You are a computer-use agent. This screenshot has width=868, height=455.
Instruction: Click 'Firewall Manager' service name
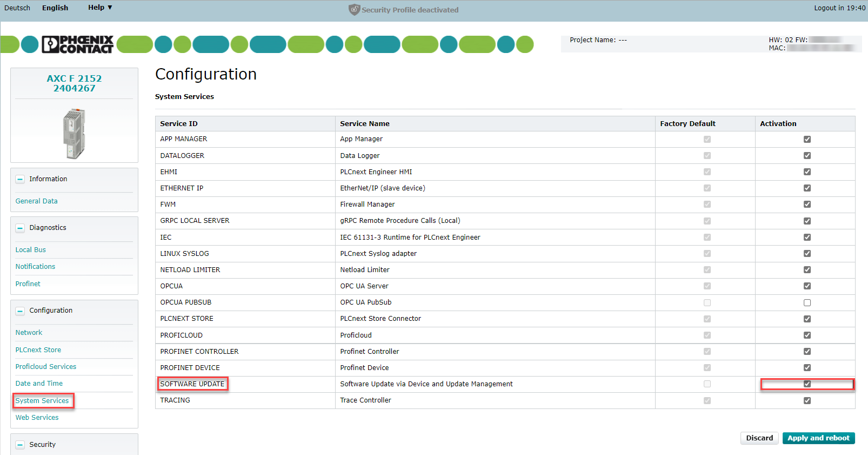368,204
